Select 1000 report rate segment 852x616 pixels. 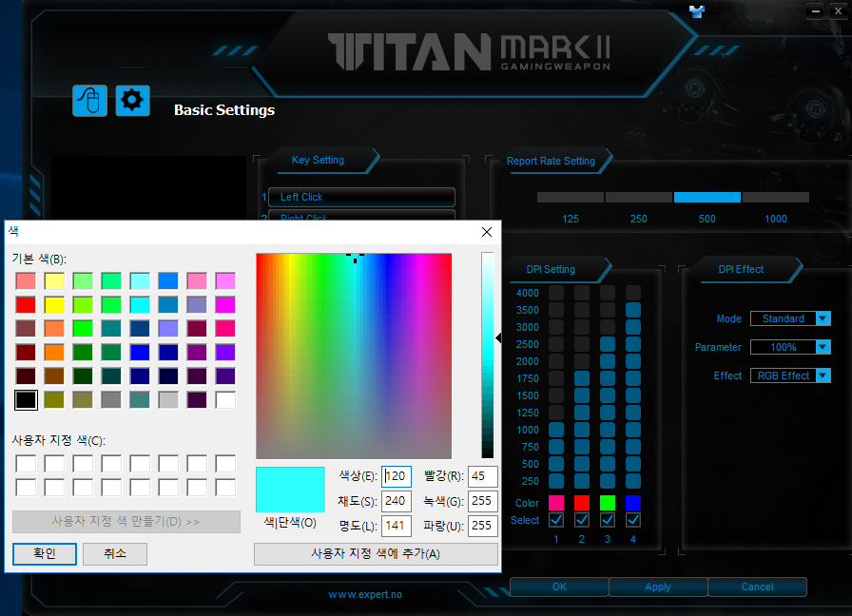[x=776, y=198]
